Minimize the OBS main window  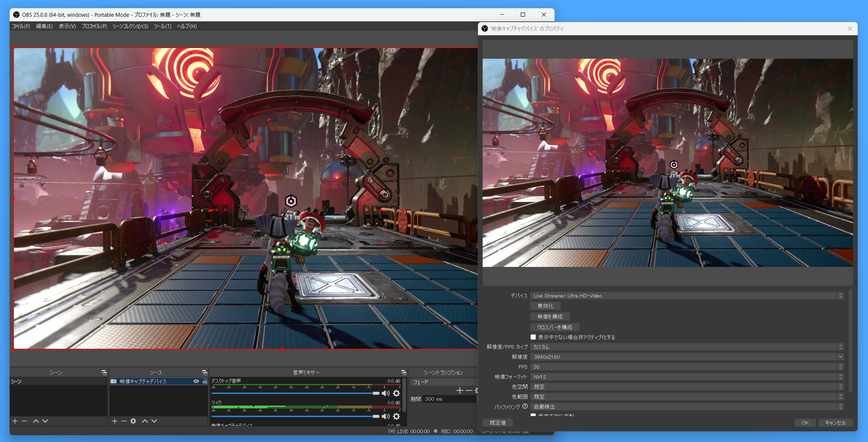[x=502, y=15]
